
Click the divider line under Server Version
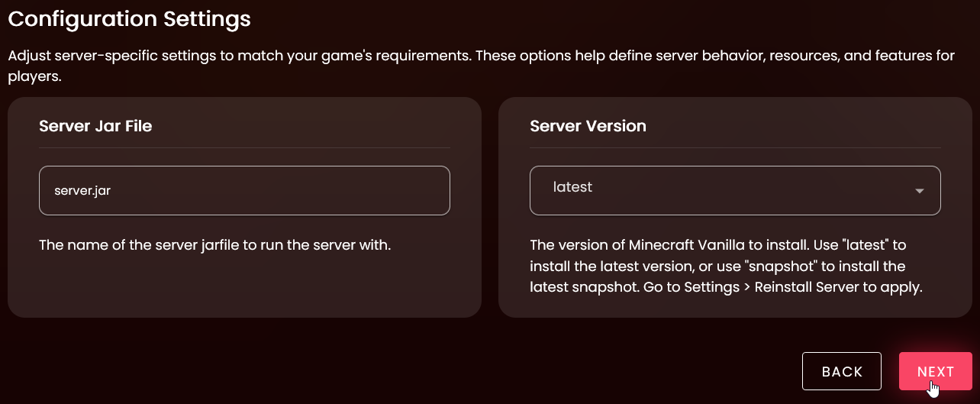pos(734,147)
